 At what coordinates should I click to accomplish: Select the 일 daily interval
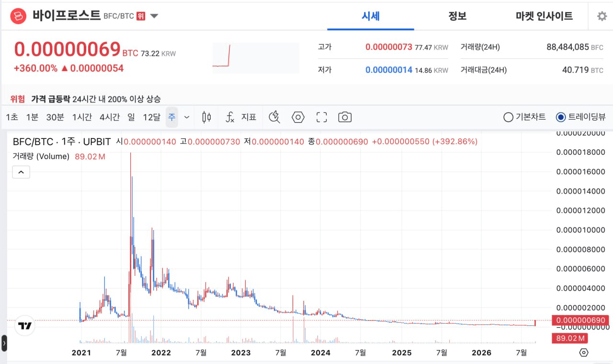pyautogui.click(x=131, y=117)
